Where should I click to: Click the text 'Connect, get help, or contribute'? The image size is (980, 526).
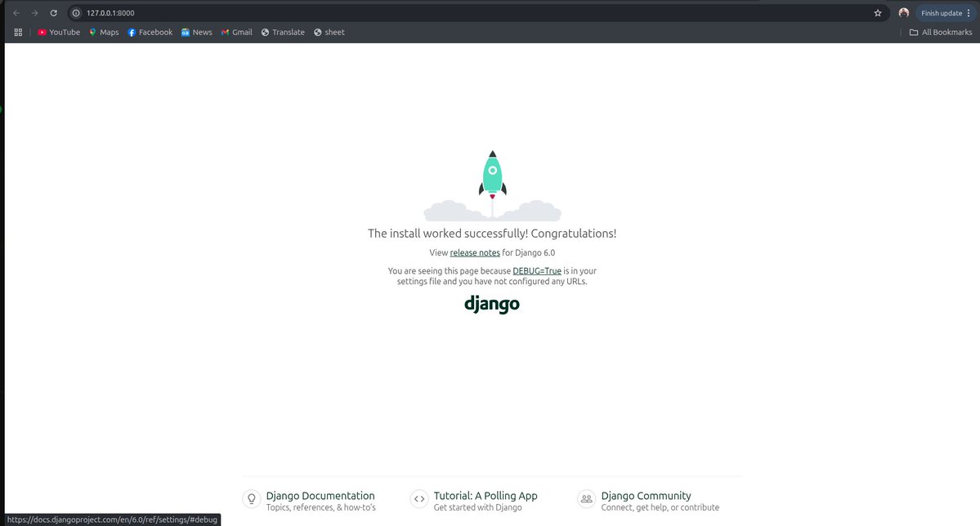pyautogui.click(x=660, y=508)
